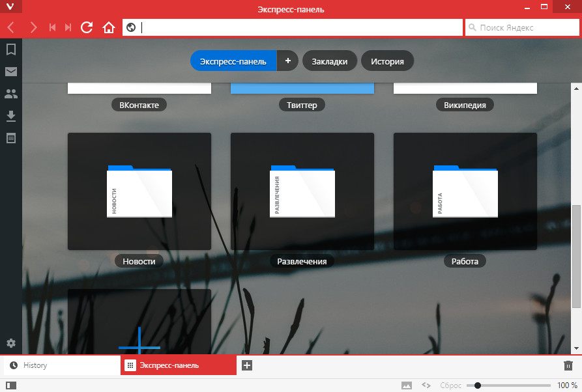
Task: Reload the current page
Action: click(87, 27)
